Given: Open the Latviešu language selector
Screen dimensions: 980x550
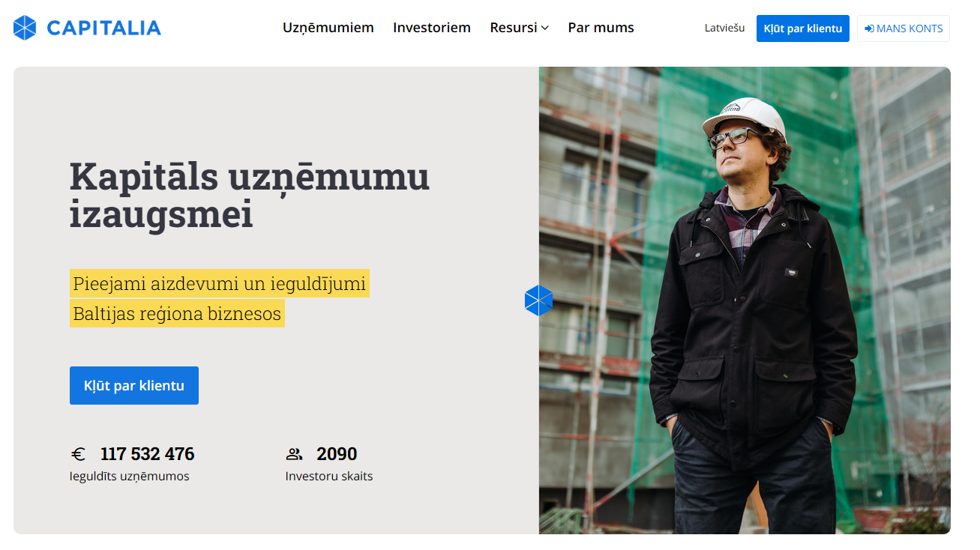Looking at the screenshot, I should click(724, 28).
